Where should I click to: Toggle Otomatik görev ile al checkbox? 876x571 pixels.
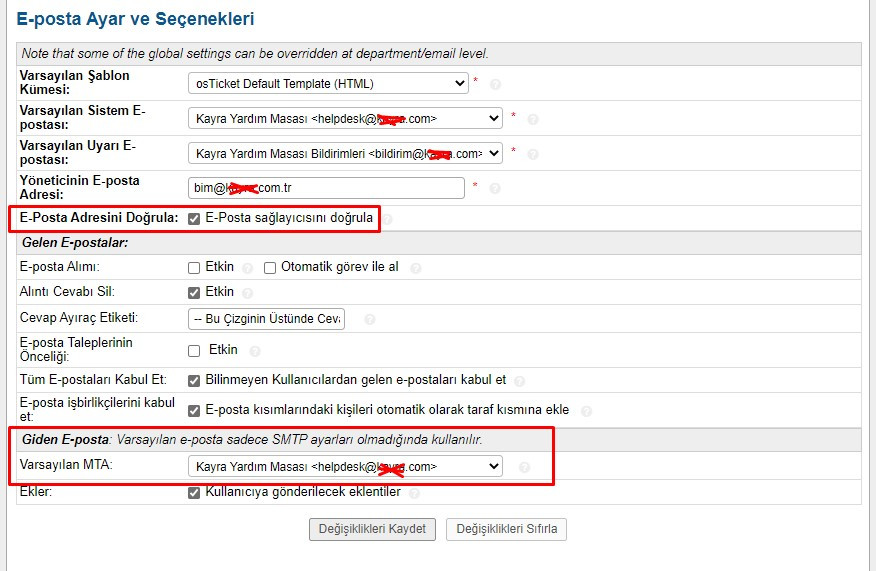(270, 268)
